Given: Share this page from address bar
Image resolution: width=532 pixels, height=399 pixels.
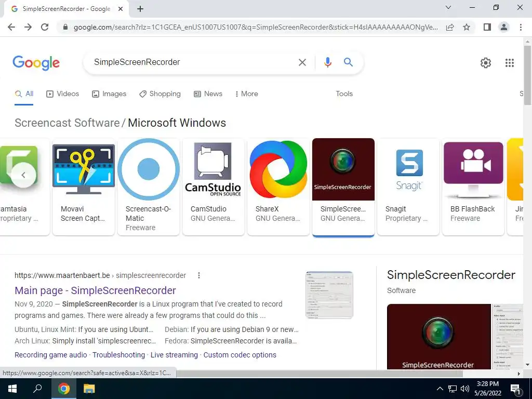Looking at the screenshot, I should (x=450, y=27).
